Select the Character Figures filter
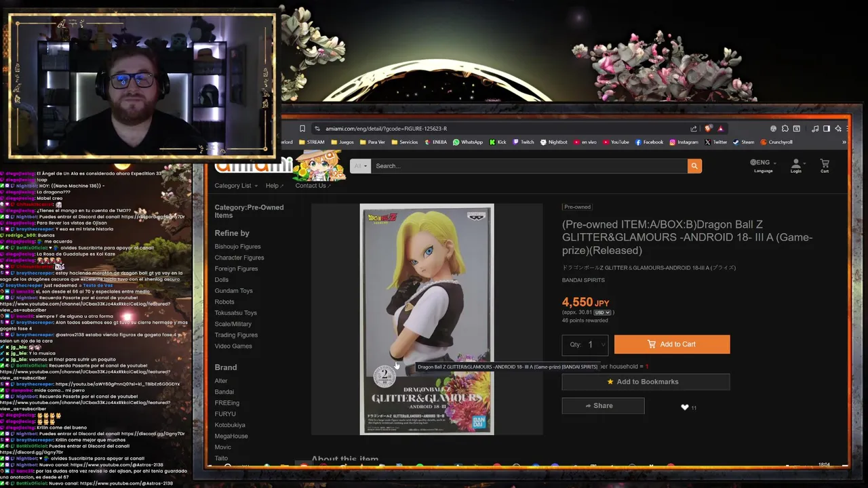Viewport: 868px width, 488px height. pyautogui.click(x=239, y=258)
